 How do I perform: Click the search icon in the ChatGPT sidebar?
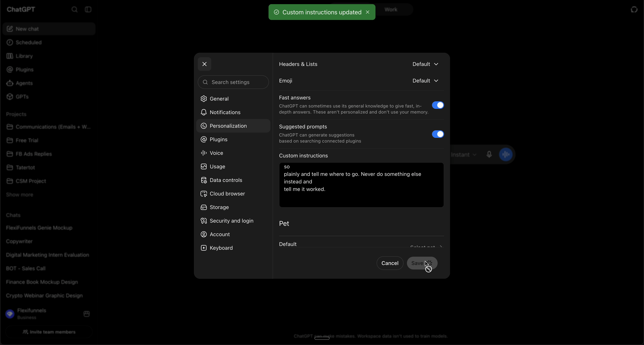74,9
